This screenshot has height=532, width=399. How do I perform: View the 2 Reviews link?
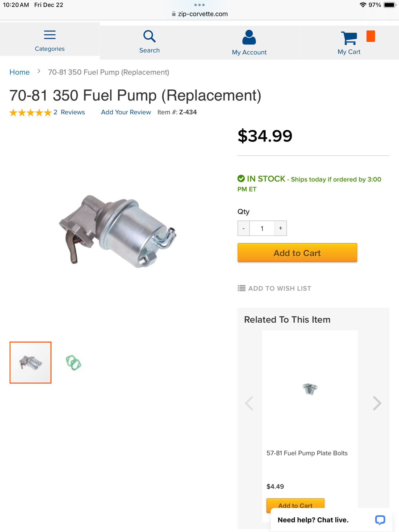point(69,112)
